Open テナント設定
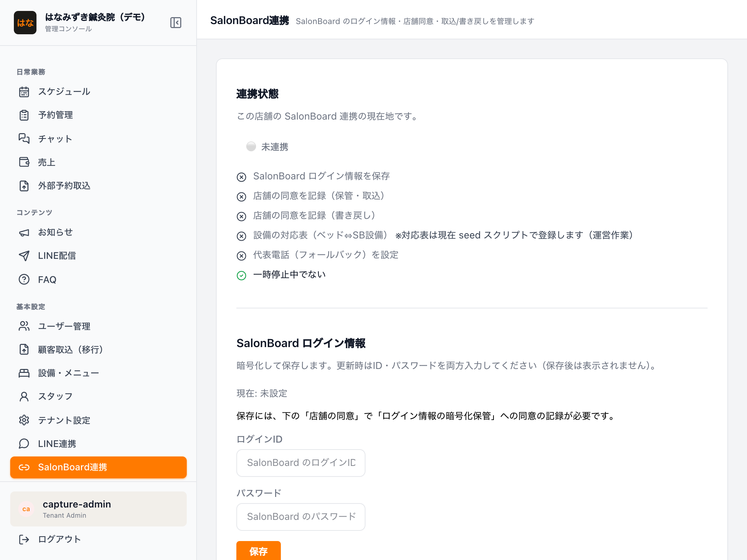The height and width of the screenshot is (560, 747). point(98,420)
